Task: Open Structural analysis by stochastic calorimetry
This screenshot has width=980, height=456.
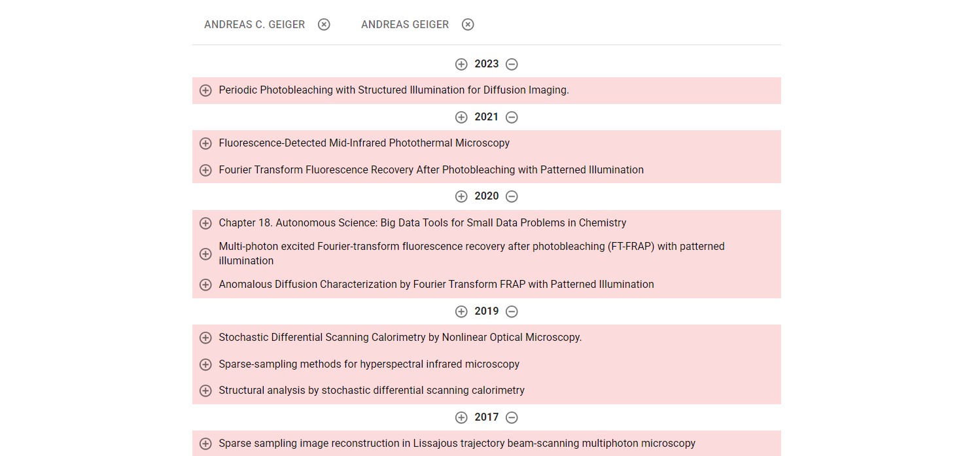Action: click(x=371, y=391)
